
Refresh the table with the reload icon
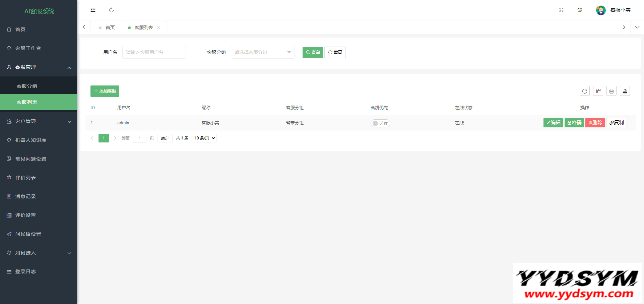(585, 91)
